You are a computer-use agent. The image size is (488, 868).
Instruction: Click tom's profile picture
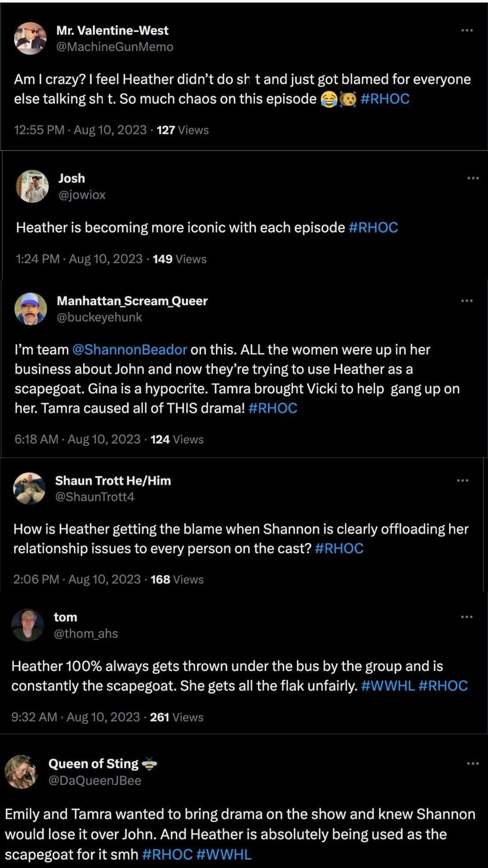[x=27, y=625]
